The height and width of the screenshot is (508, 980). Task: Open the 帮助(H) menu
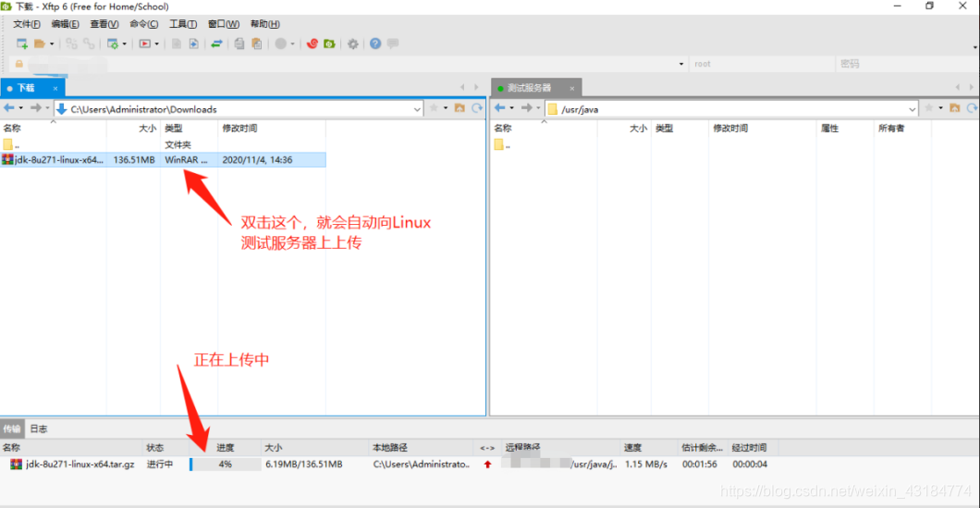[x=265, y=24]
